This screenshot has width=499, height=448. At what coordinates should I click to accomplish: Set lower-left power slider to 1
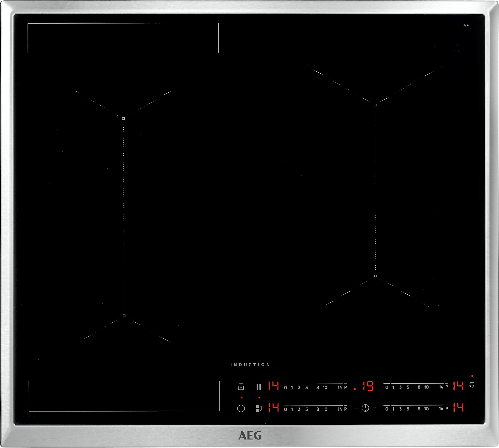292,409
